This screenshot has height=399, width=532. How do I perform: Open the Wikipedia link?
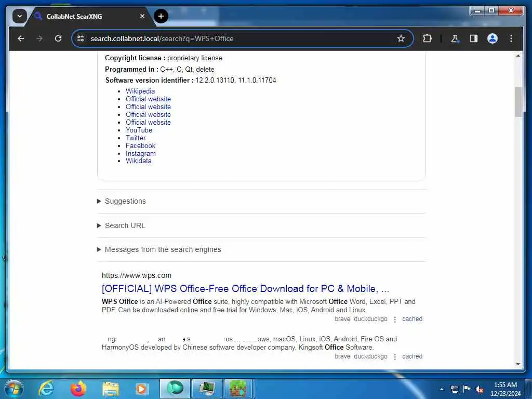[140, 91]
